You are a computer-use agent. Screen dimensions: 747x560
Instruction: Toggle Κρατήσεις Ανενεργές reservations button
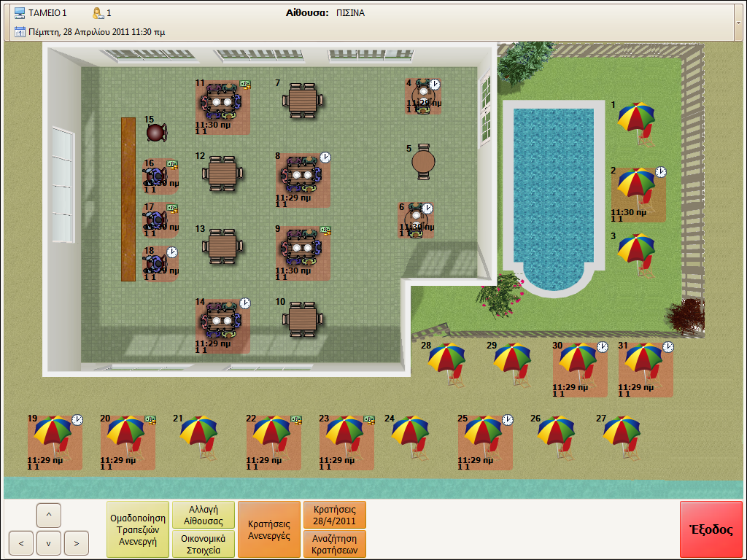[x=269, y=529]
